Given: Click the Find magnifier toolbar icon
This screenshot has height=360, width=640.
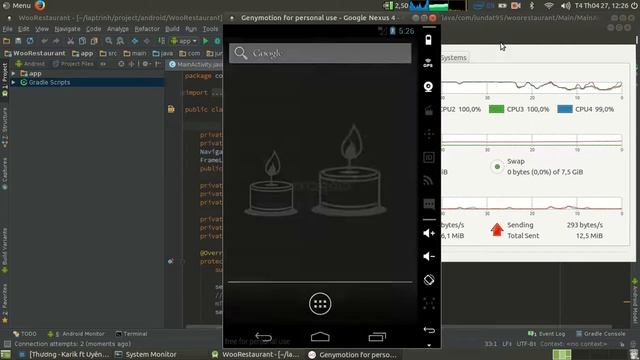Looking at the screenshot, I should (x=109, y=41).
